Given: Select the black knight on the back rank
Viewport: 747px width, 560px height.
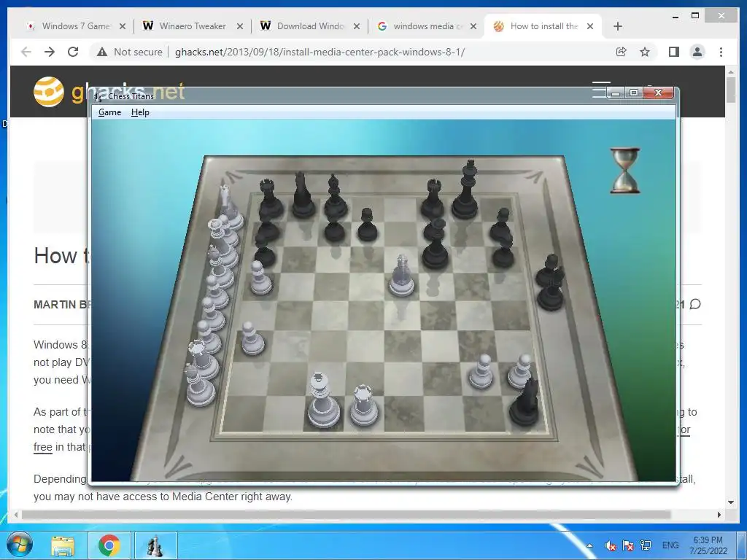Looking at the screenshot, I should click(x=303, y=195).
